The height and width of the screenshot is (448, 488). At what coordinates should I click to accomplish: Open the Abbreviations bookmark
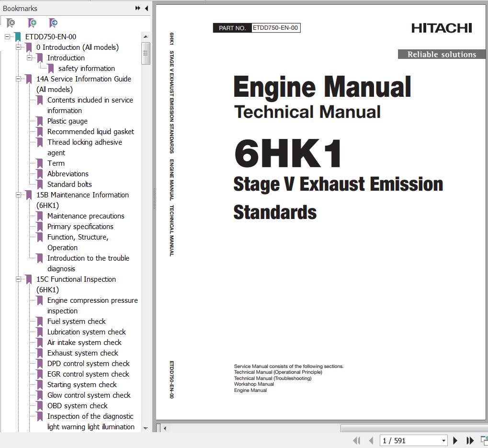(68, 174)
